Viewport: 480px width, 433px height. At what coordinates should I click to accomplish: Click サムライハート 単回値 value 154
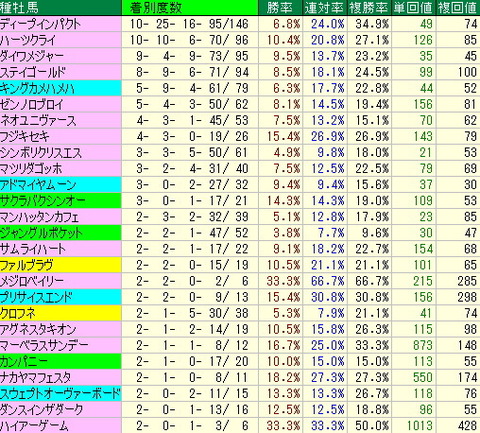coord(423,249)
